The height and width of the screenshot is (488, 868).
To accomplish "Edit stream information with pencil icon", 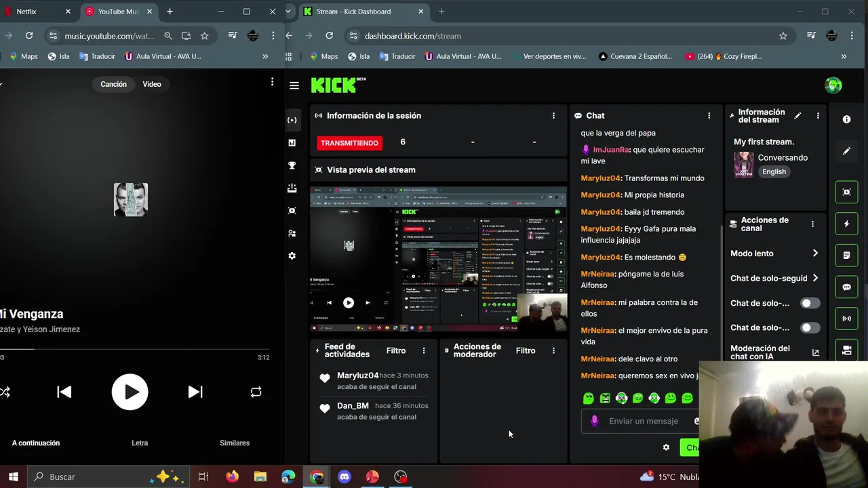I will coord(797,116).
